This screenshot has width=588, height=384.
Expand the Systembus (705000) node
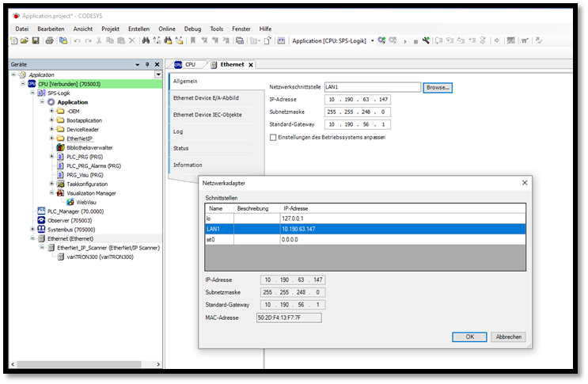32,229
